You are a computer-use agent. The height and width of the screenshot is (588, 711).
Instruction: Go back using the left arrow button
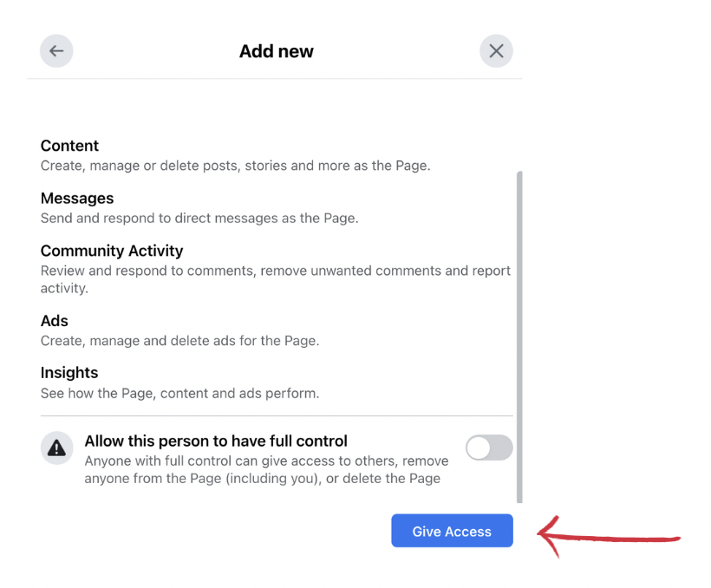[x=56, y=51]
